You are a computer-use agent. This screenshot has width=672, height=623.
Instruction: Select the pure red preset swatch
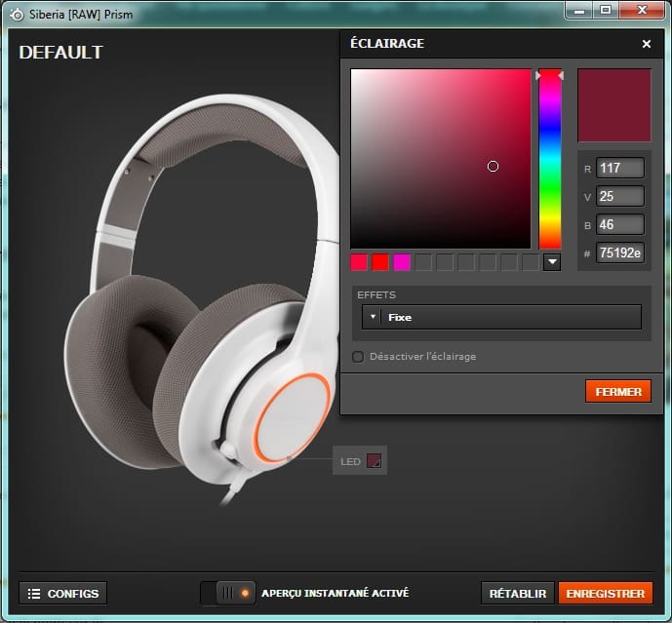(x=380, y=261)
